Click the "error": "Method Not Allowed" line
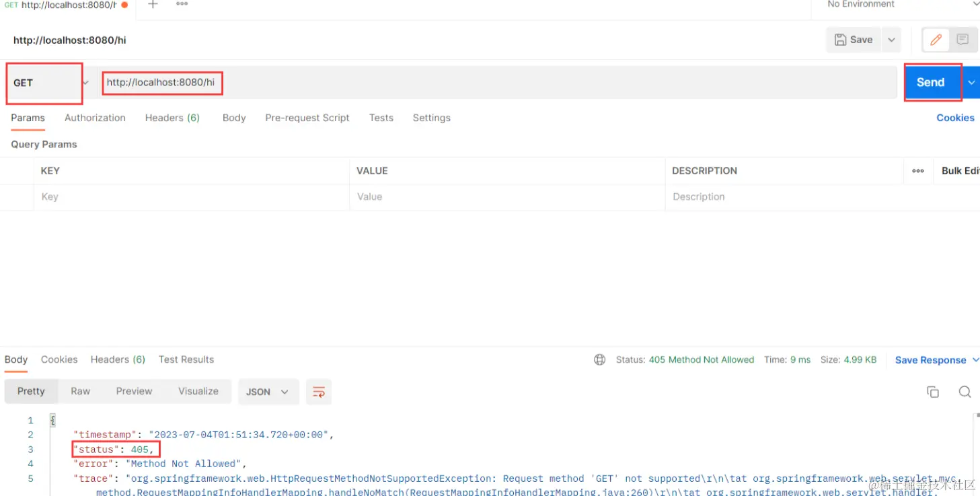 [160, 464]
